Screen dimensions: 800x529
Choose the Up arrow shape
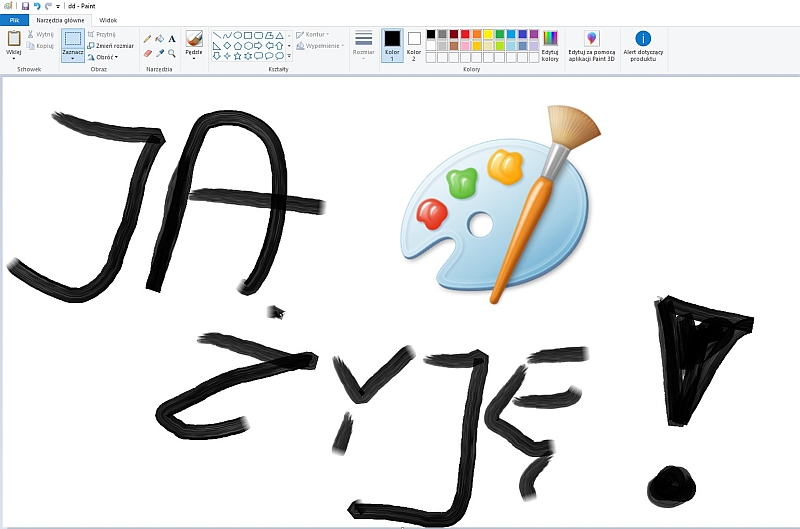tap(280, 45)
